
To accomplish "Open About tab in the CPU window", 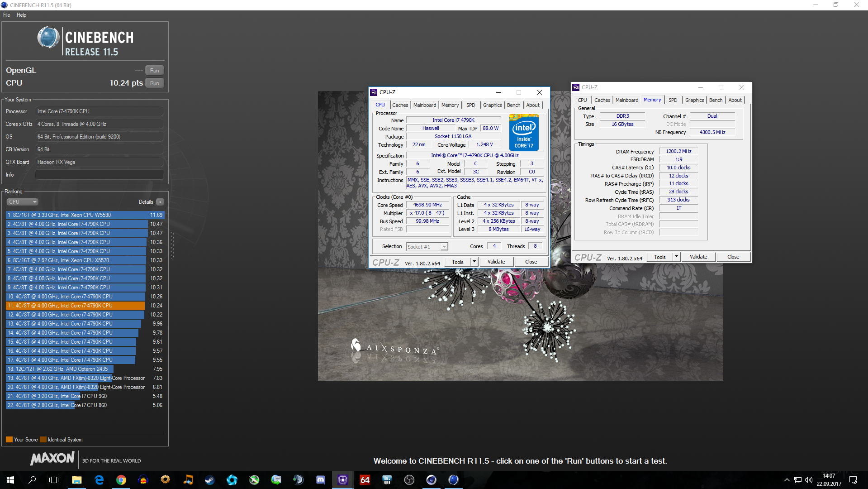I will (533, 105).
